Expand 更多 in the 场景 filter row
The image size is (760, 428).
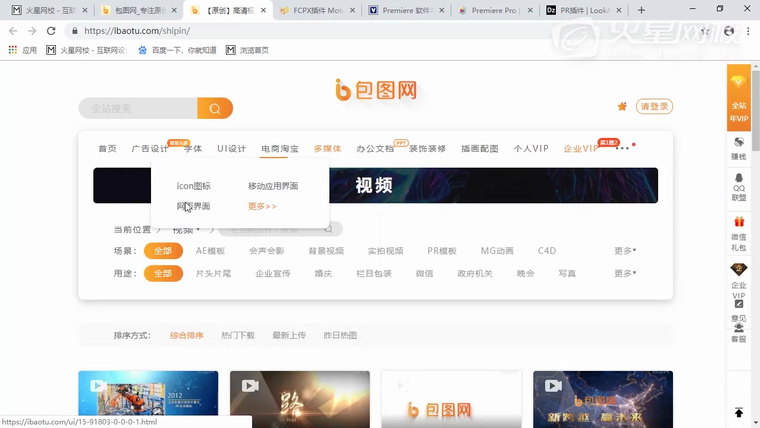tap(625, 251)
